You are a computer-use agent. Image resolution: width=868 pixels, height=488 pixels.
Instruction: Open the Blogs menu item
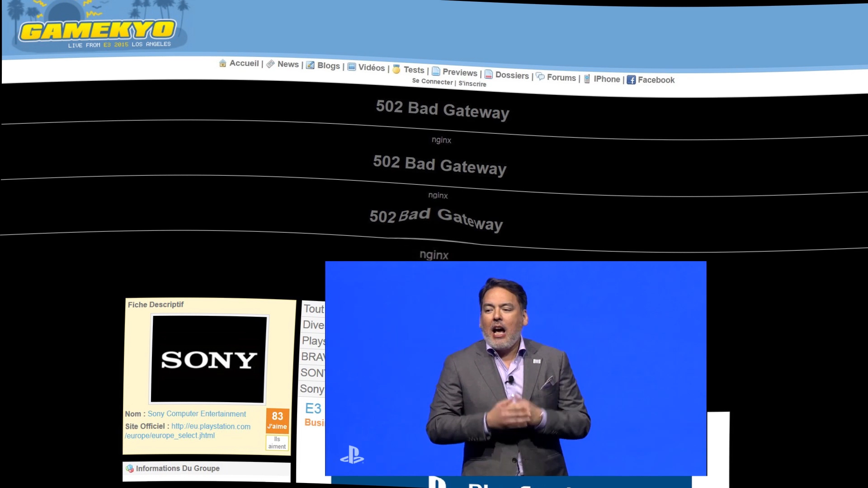(x=329, y=66)
